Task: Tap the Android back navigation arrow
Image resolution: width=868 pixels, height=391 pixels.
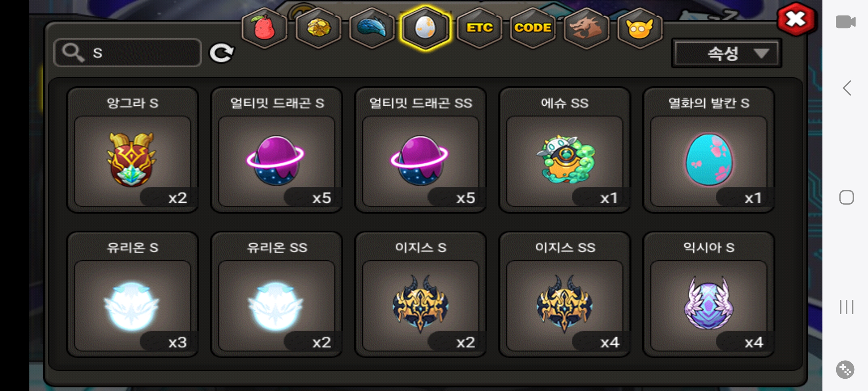Action: coord(846,88)
